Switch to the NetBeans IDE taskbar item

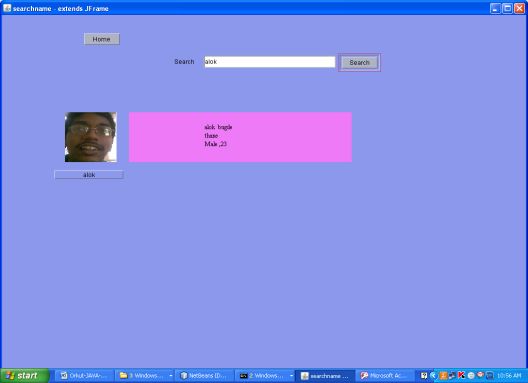204,376
